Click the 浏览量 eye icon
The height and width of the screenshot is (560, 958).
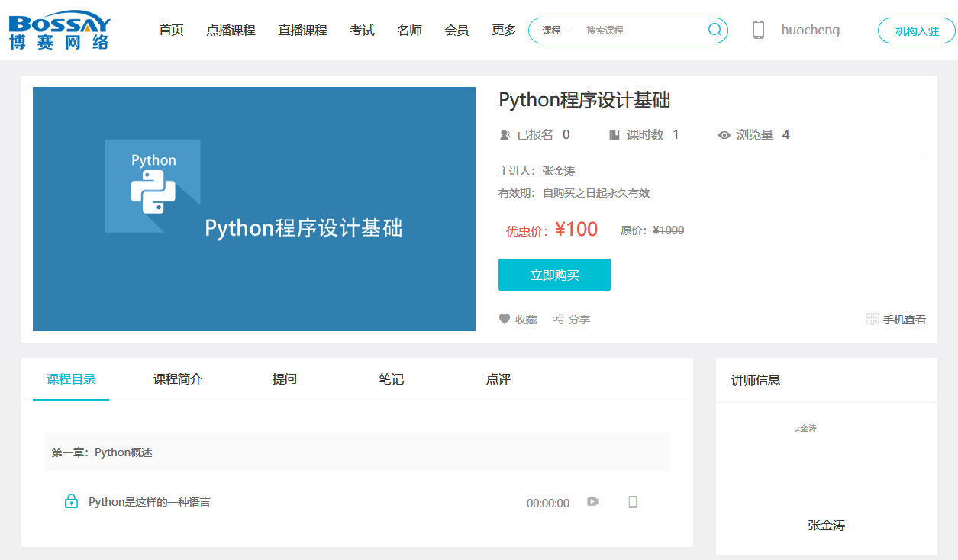(x=724, y=135)
